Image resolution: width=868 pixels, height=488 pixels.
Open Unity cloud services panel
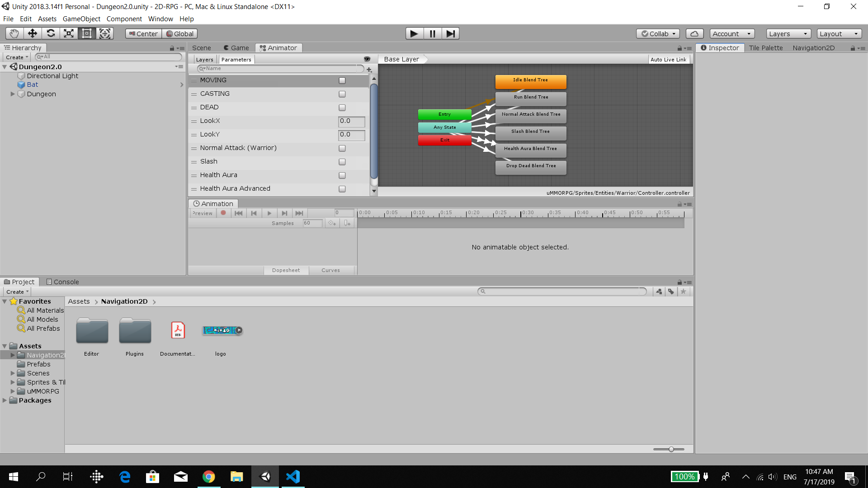tap(694, 33)
